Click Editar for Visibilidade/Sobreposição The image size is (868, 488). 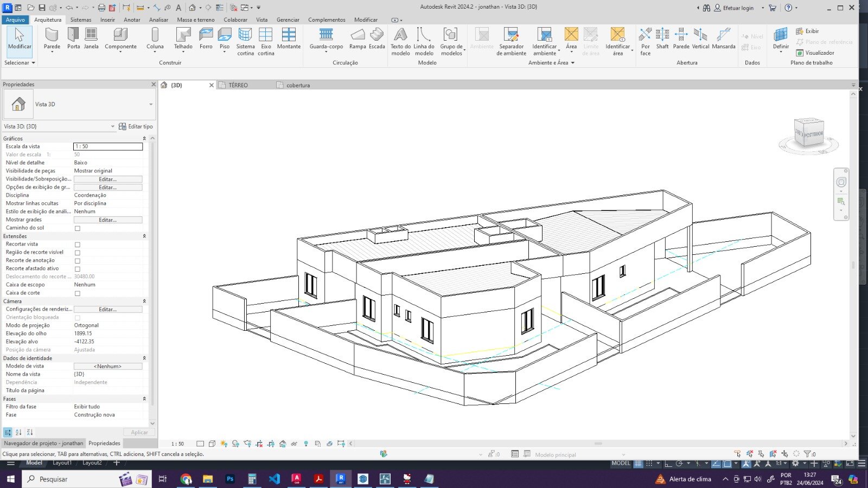coord(108,179)
